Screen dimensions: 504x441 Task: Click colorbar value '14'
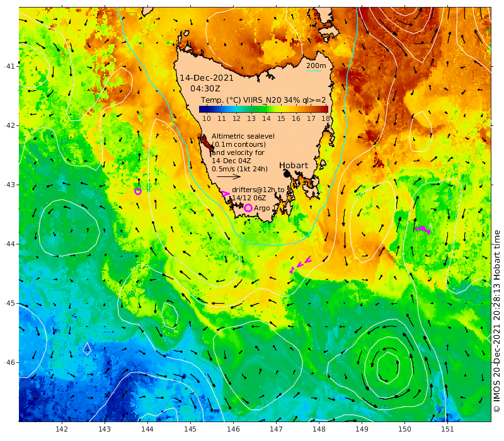266,118
